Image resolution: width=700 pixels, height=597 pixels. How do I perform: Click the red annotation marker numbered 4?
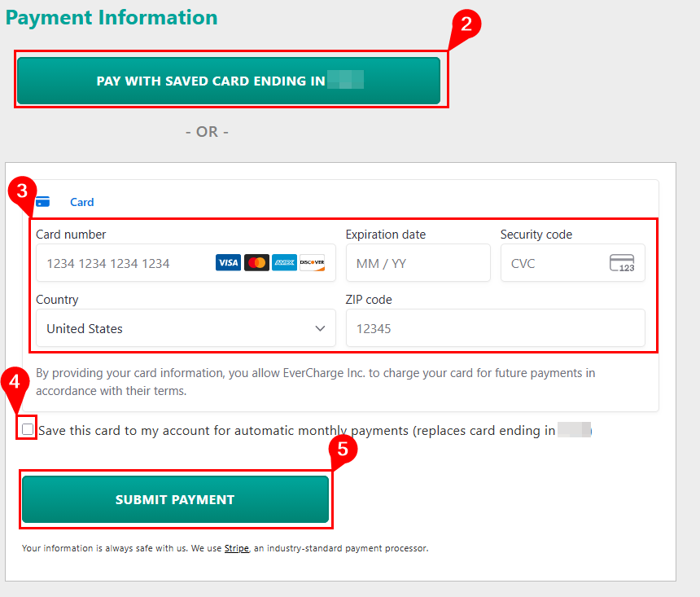(15, 380)
